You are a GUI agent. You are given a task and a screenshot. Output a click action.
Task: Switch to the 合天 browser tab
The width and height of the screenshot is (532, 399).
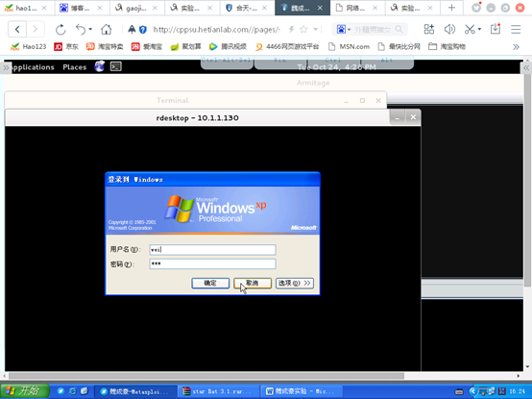(247, 8)
